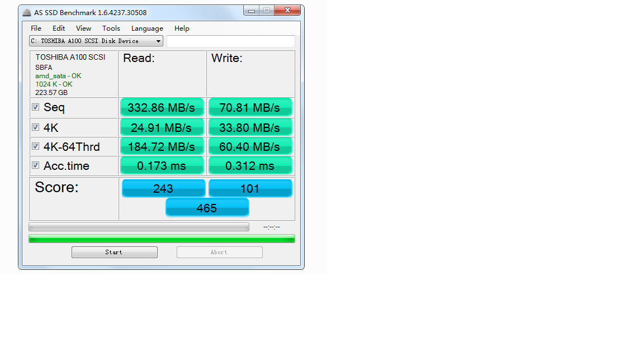Toggle the Acc.time test checkbox
Screen dimensions: 644x362
point(36,165)
